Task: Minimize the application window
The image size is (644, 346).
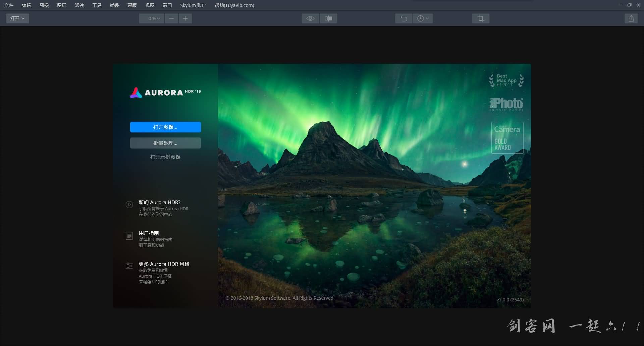Action: click(620, 5)
